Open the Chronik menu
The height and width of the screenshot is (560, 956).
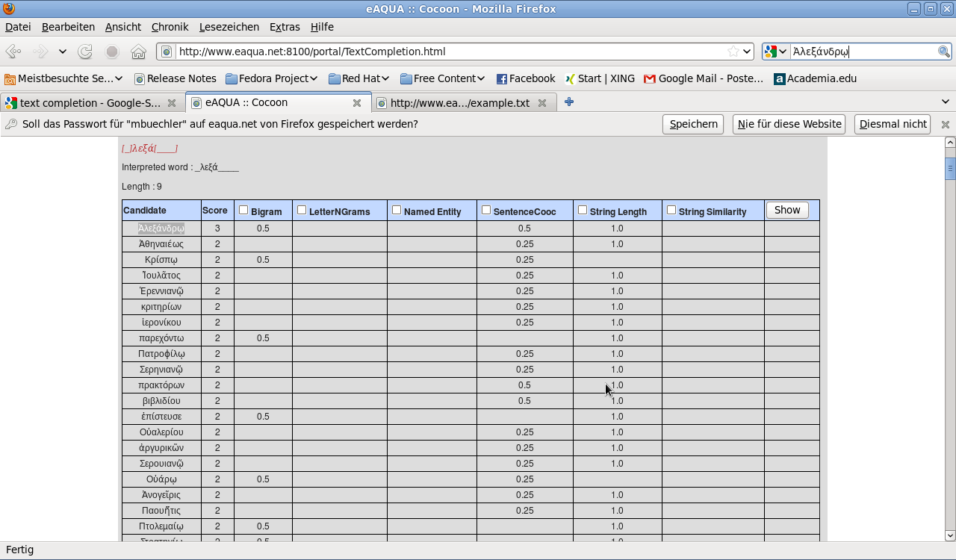click(x=170, y=27)
